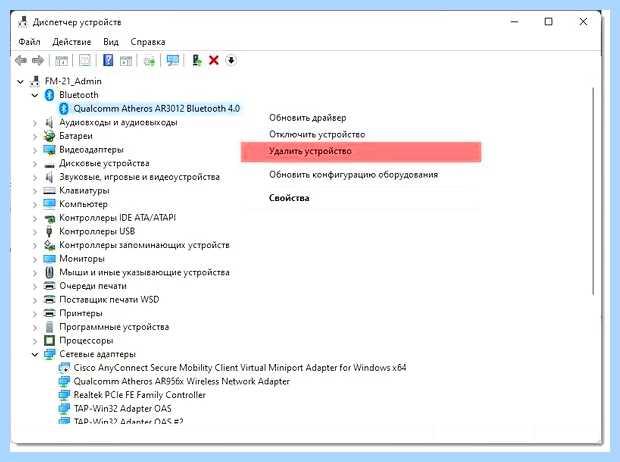Select the Поставщик печати WSD label
The width and height of the screenshot is (620, 462).
pyautogui.click(x=109, y=300)
